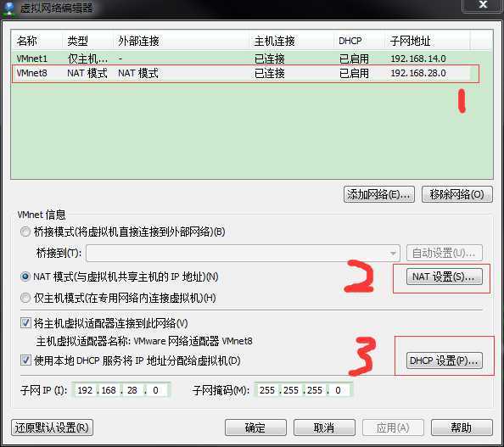Open the 桥接到 dropdown list
The width and height of the screenshot is (504, 447).
point(243,253)
